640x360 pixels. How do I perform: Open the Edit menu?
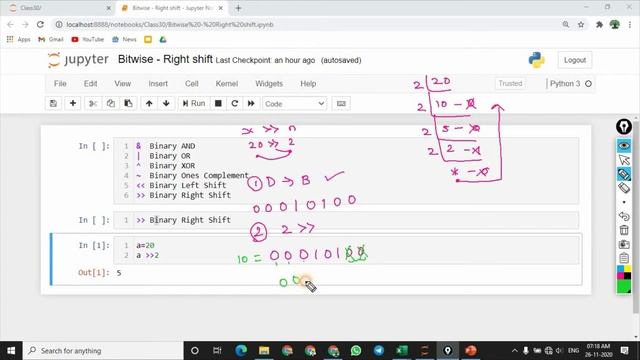90,84
